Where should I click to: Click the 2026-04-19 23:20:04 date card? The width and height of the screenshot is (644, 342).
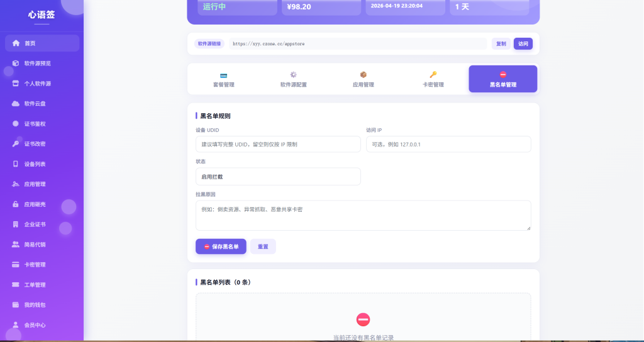406,8
